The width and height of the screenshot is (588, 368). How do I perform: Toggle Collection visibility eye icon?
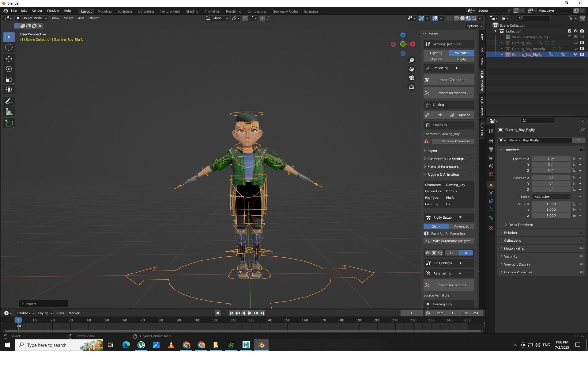pos(575,31)
